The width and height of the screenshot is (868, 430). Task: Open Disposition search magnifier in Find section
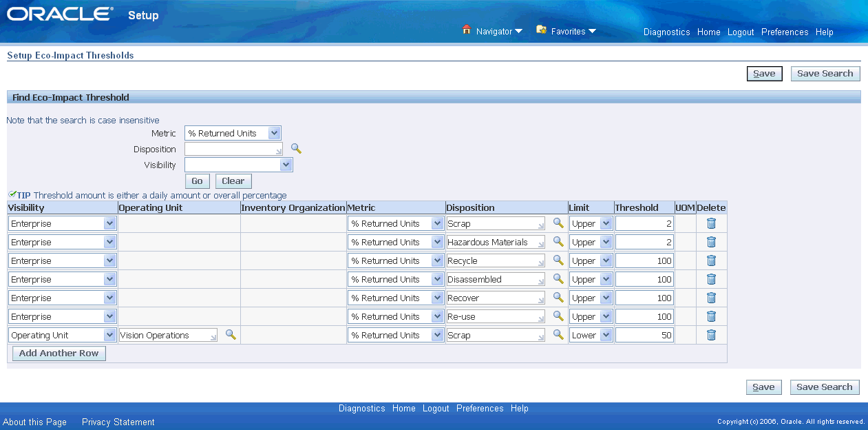point(296,148)
